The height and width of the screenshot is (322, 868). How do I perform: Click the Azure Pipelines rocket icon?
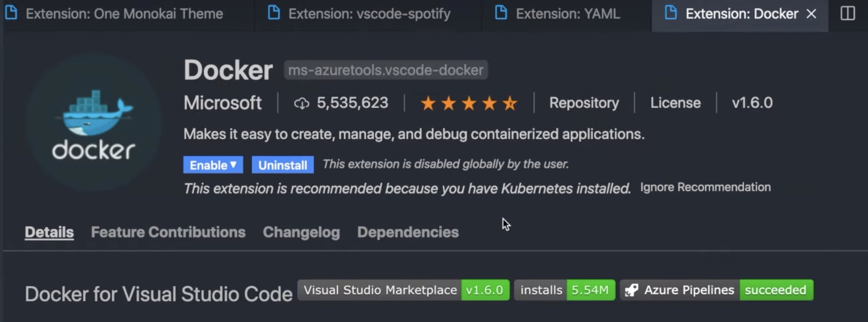point(632,290)
